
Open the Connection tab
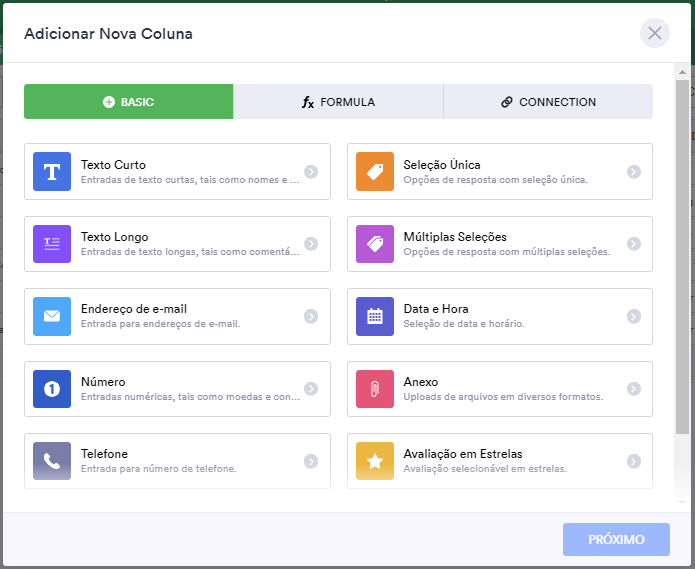[548, 102]
